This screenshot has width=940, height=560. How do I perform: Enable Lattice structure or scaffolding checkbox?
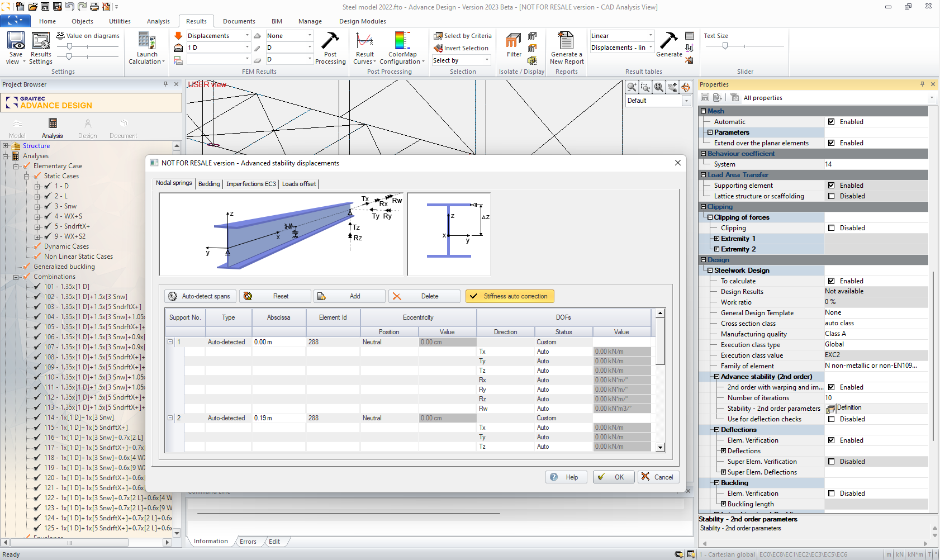pyautogui.click(x=831, y=196)
